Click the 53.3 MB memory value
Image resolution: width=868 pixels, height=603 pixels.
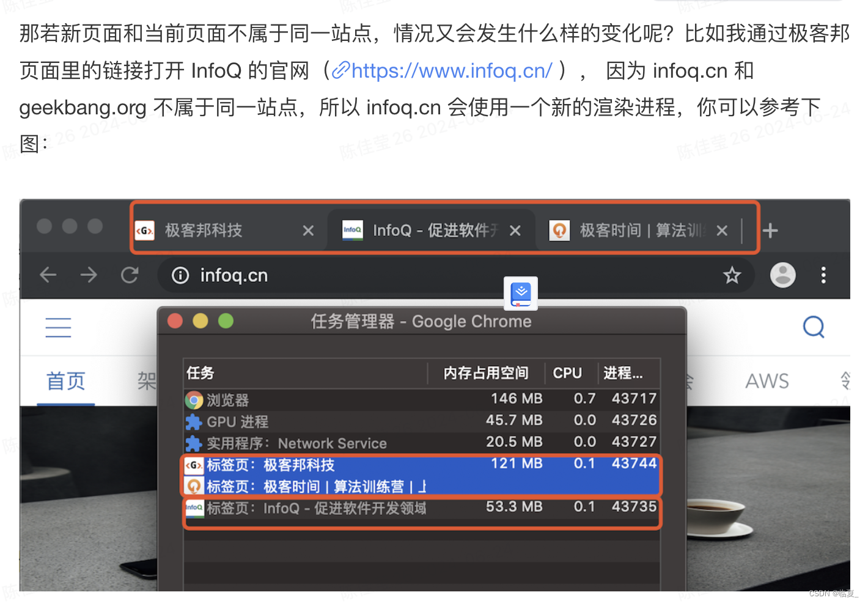514,506
